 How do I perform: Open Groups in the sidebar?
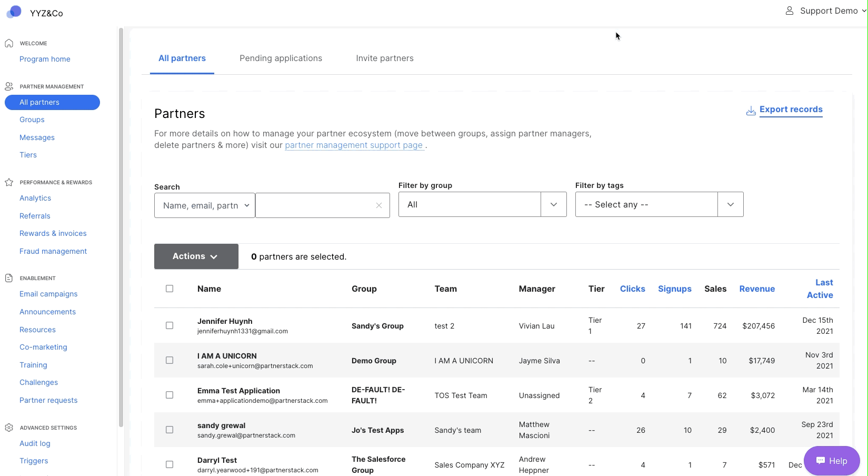pos(32,120)
